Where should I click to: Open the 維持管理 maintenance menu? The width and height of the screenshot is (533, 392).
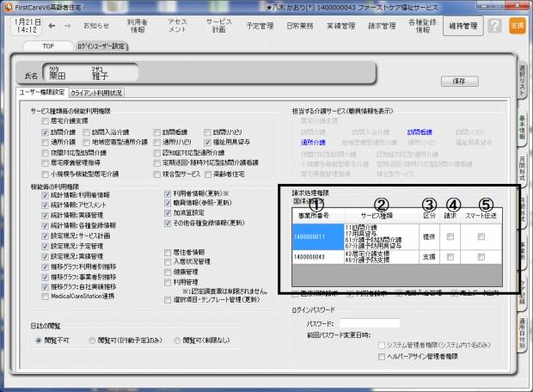tap(463, 27)
